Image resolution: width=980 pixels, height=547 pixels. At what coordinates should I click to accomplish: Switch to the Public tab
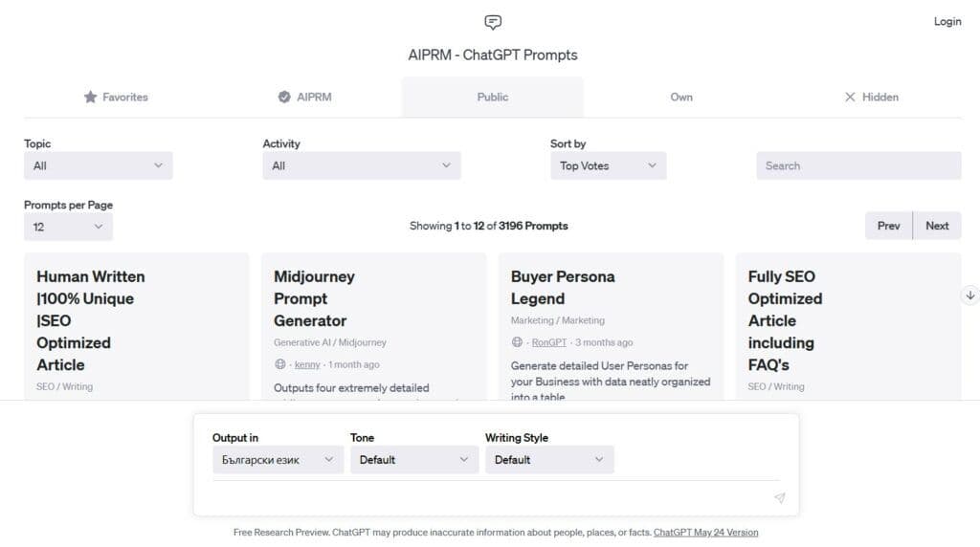click(x=493, y=97)
